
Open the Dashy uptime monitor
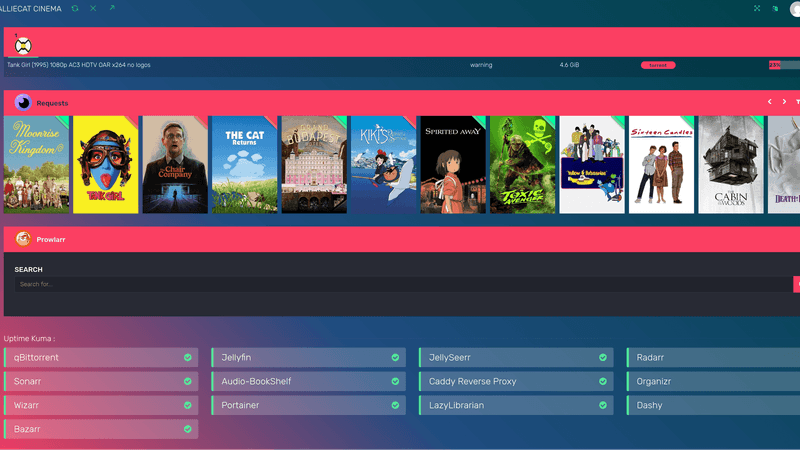(x=713, y=406)
